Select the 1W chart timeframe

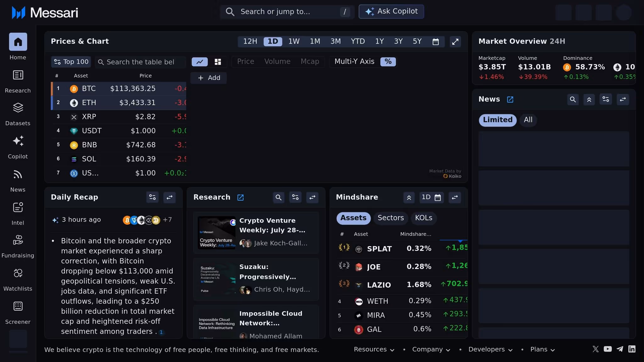point(294,41)
